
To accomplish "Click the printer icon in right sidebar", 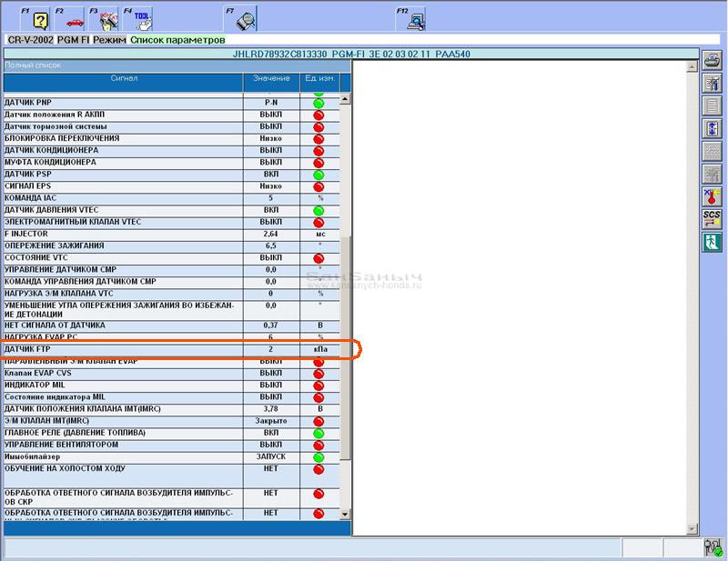I will click(712, 62).
